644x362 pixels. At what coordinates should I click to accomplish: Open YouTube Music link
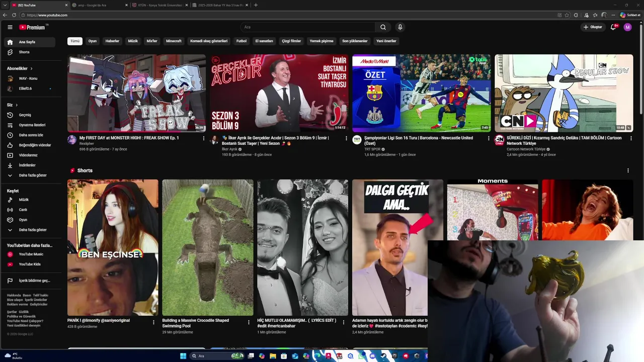(x=30, y=254)
